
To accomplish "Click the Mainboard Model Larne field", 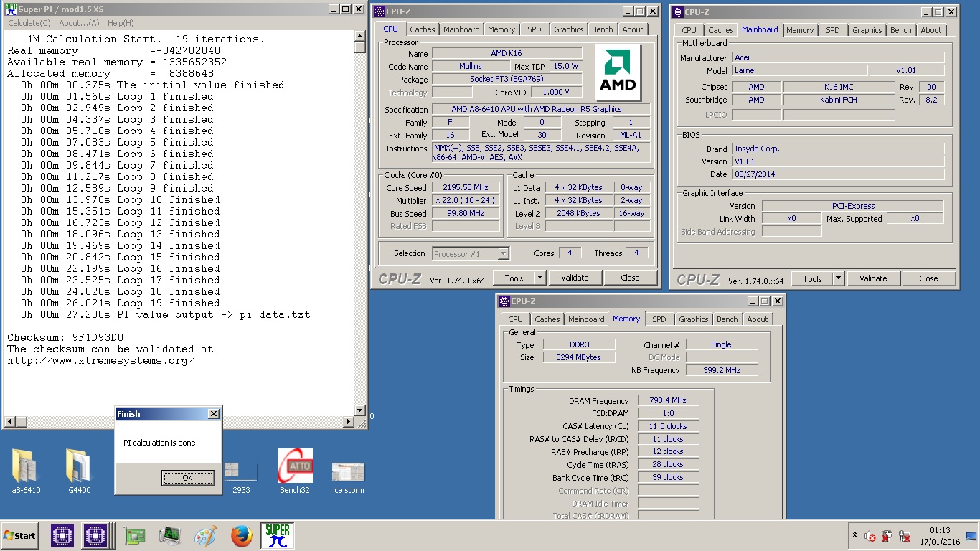I will [x=799, y=70].
